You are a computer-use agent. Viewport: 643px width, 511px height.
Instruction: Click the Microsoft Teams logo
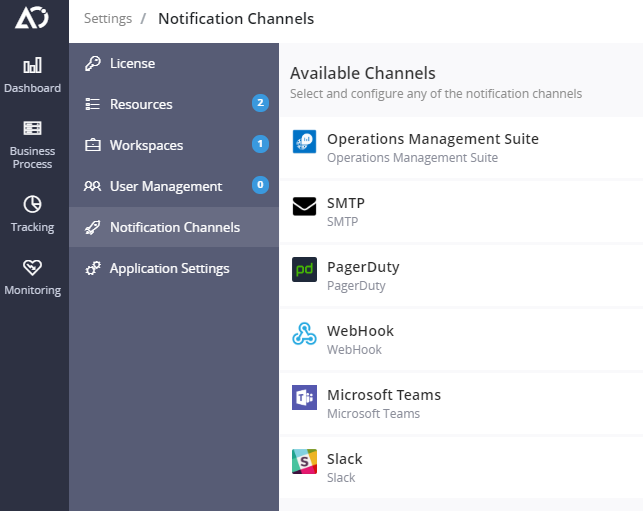304,397
